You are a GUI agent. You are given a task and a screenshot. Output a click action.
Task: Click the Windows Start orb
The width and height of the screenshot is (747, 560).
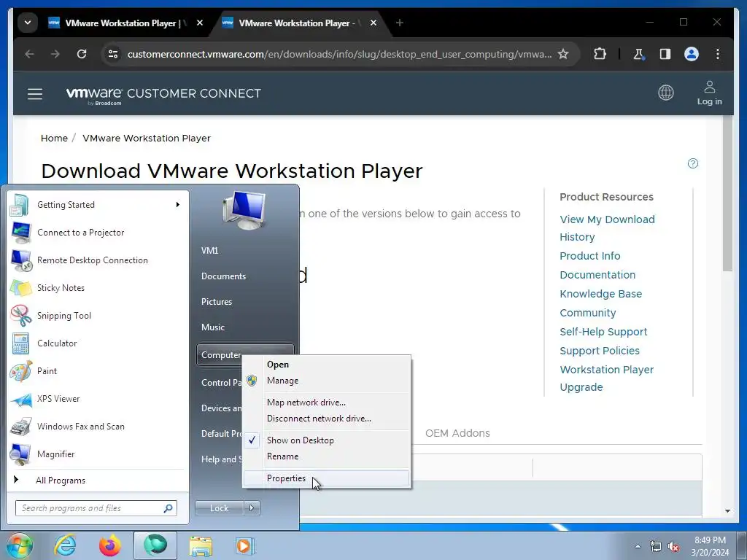19,545
